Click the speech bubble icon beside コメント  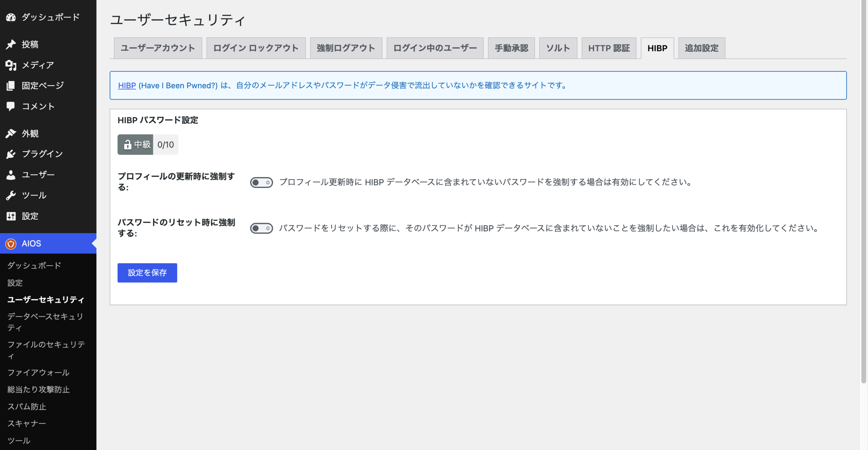(11, 106)
